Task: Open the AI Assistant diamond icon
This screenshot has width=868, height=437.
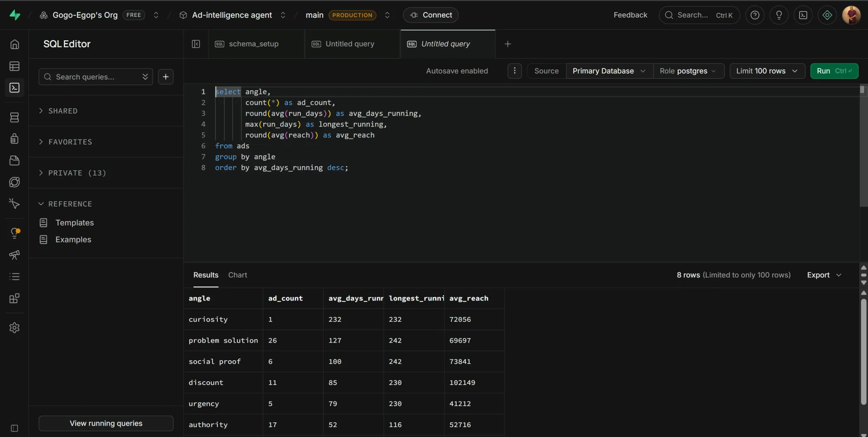Action: click(x=827, y=15)
